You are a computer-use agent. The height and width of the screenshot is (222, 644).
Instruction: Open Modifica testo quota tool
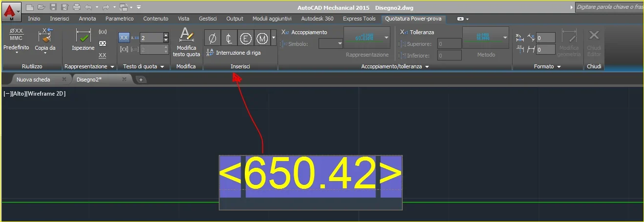pos(186,42)
